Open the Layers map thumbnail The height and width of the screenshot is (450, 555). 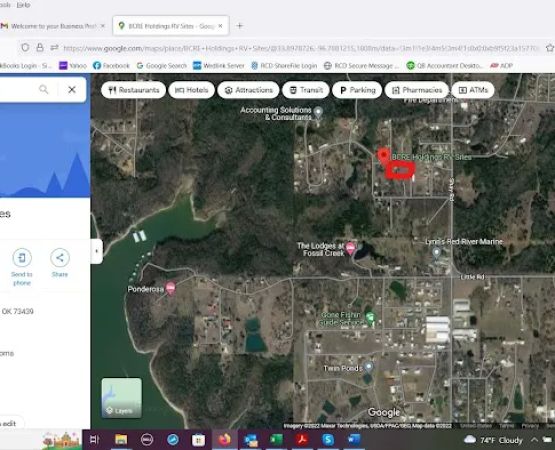pyautogui.click(x=122, y=398)
